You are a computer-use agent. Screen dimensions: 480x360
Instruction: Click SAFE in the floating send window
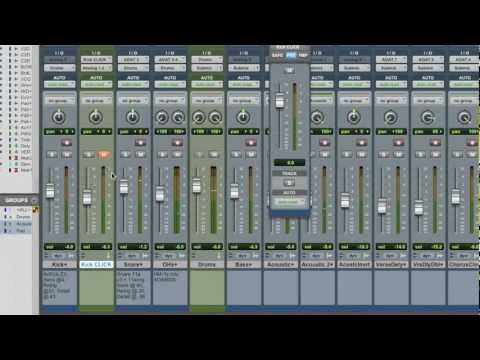point(277,55)
